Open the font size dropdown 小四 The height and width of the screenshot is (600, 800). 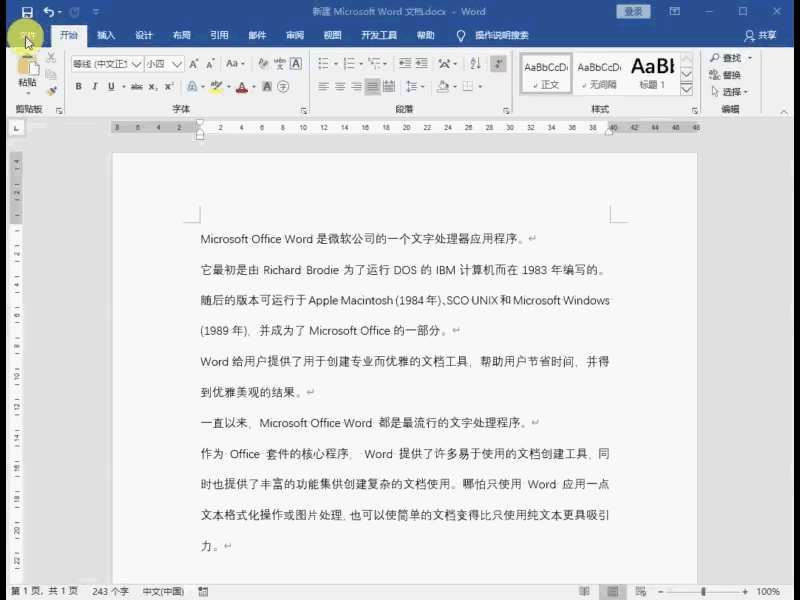(177, 64)
